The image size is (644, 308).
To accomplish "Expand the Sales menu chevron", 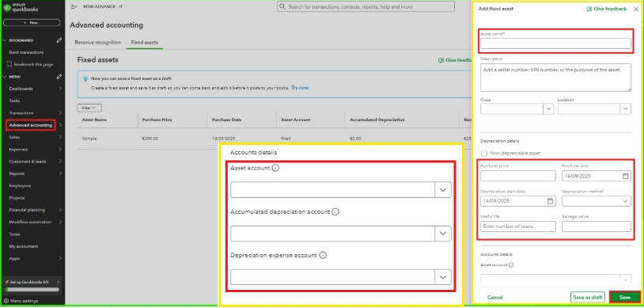I will click(60, 137).
